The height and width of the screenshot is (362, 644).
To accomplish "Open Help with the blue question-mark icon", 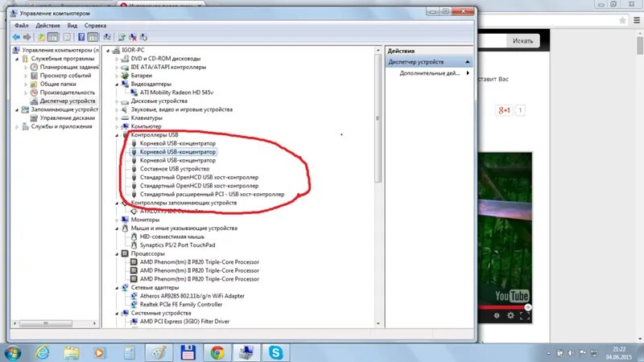I will [81, 37].
